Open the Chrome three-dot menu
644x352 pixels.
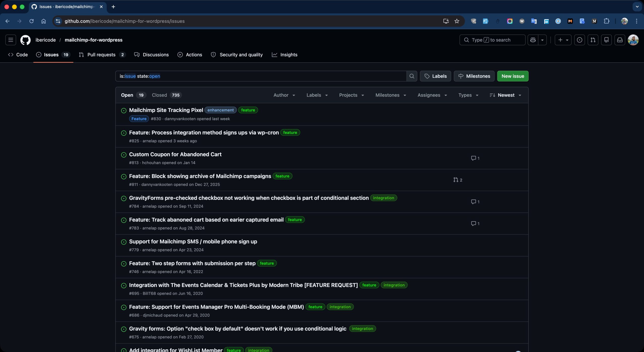tap(636, 21)
